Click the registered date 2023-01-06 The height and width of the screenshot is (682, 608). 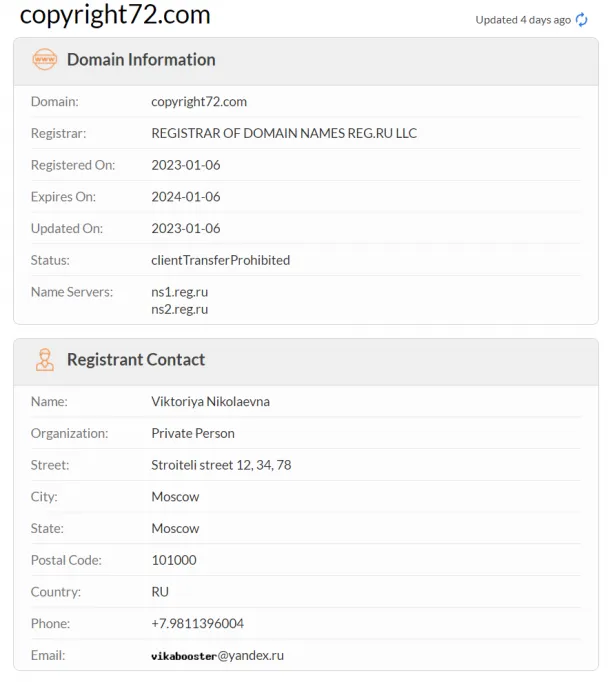(x=186, y=165)
